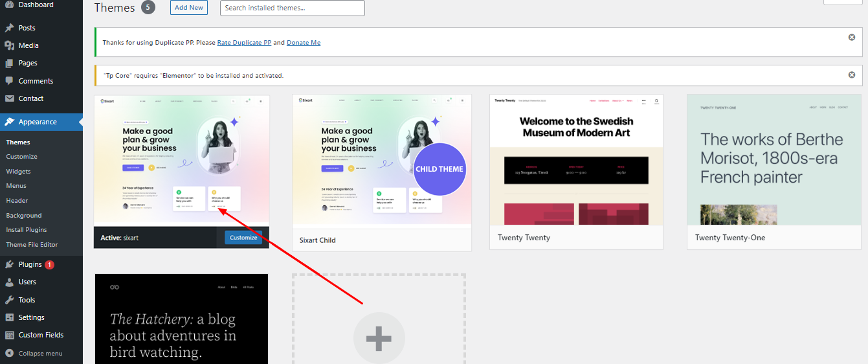868x364 pixels.
Task: Open Install Plugins submenu item
Action: pos(27,229)
